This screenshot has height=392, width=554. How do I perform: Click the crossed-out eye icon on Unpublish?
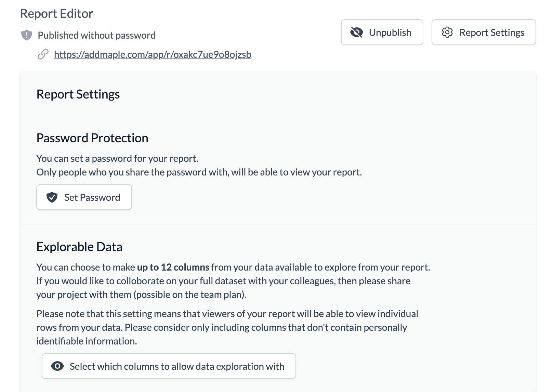[x=356, y=32]
